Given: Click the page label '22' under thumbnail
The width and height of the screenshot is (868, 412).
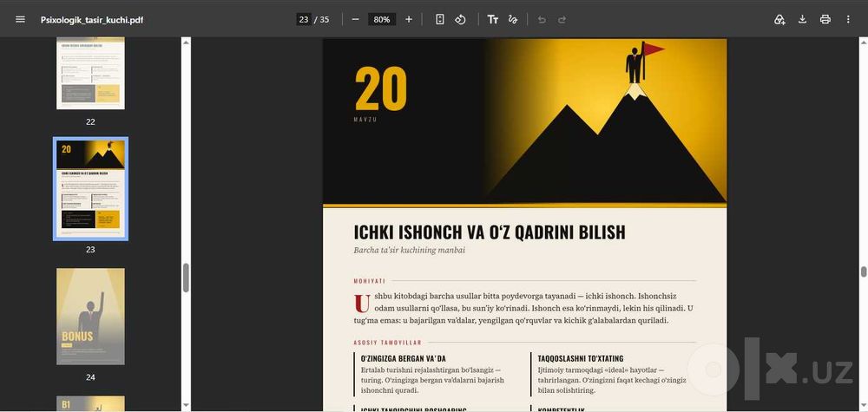Looking at the screenshot, I should click(90, 121).
